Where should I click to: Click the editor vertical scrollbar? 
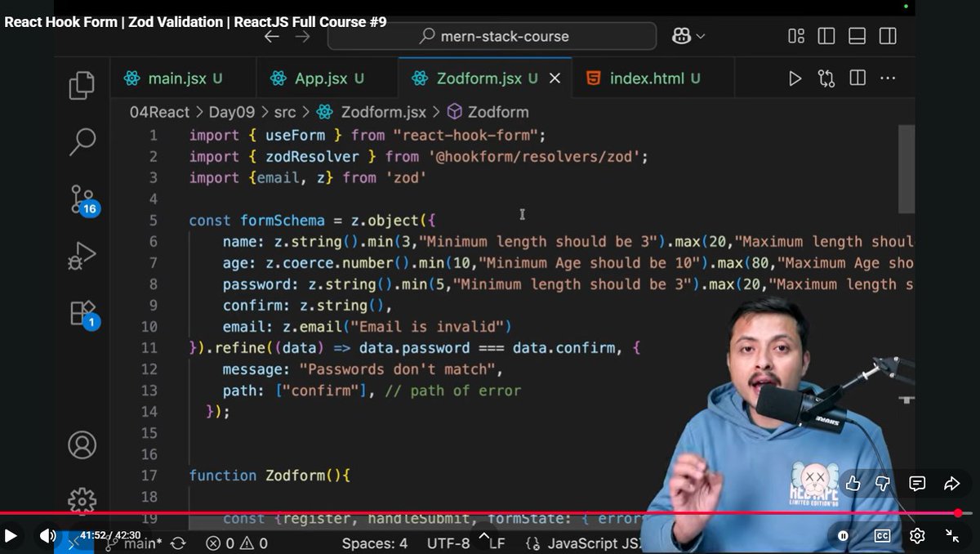906,169
